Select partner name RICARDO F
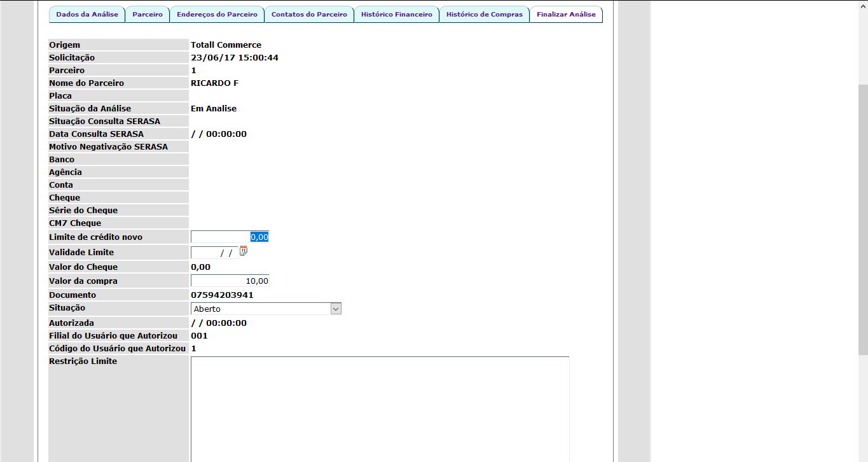This screenshot has width=868, height=462. pyautogui.click(x=214, y=83)
